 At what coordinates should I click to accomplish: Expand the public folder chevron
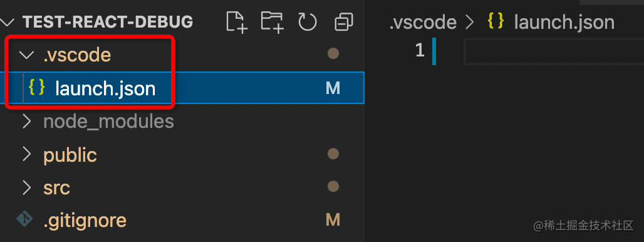pyautogui.click(x=27, y=154)
